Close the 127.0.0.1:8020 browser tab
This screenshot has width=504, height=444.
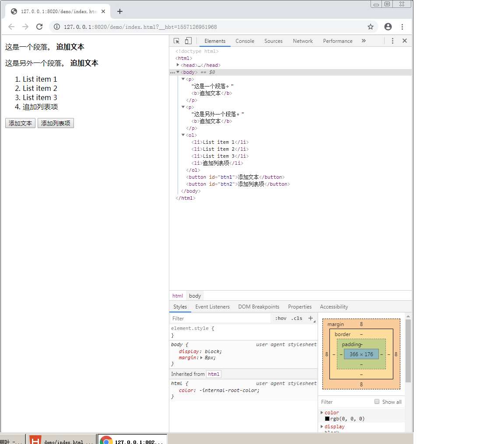point(103,11)
